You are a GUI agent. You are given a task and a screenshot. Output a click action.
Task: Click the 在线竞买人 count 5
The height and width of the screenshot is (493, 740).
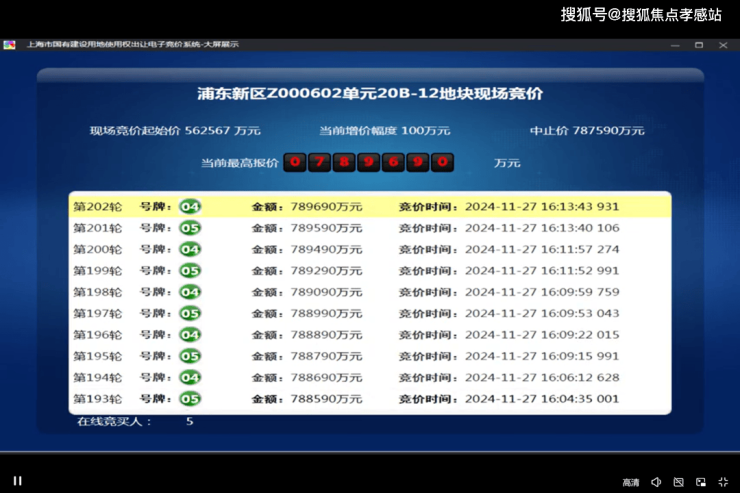pyautogui.click(x=189, y=421)
